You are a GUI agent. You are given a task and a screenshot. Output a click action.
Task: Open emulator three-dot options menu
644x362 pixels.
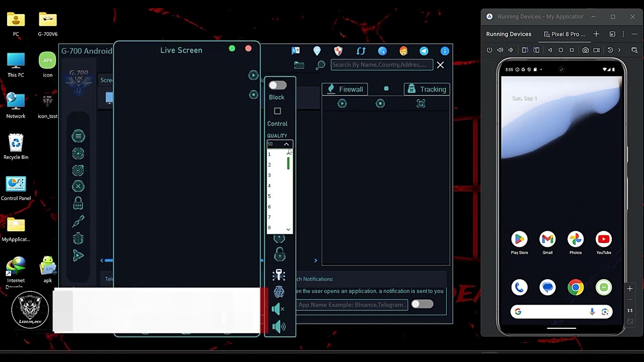623,34
